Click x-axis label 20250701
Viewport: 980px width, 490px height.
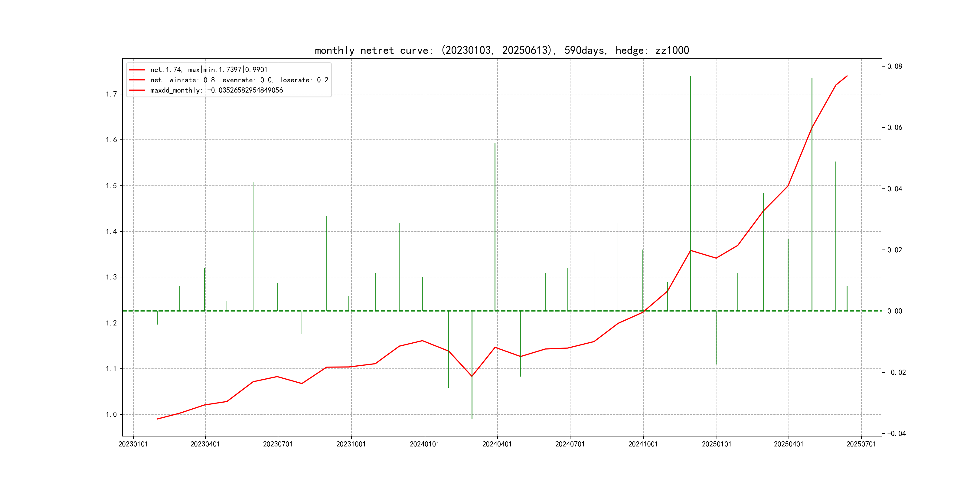(x=861, y=444)
